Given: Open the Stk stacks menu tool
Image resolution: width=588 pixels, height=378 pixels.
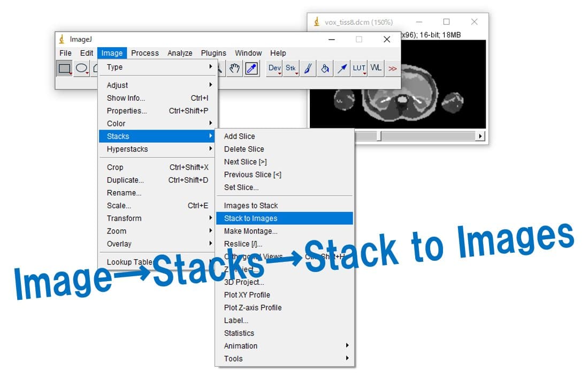Looking at the screenshot, I should [291, 69].
